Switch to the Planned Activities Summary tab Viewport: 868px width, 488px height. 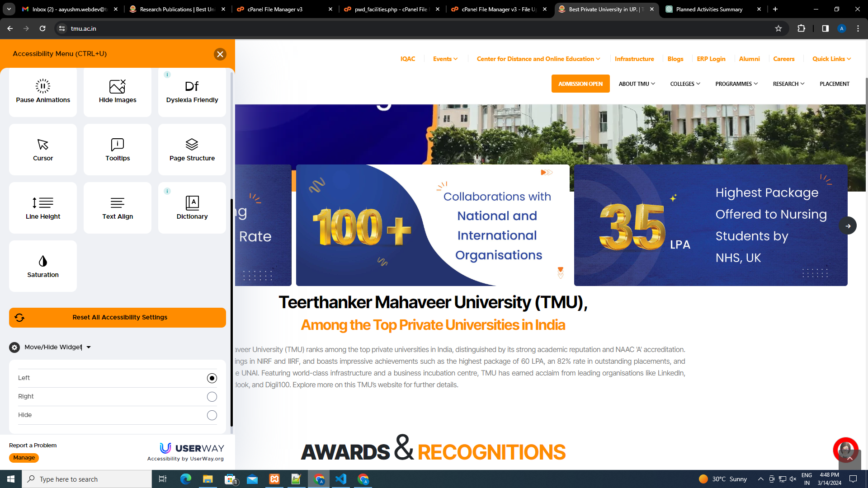708,9
